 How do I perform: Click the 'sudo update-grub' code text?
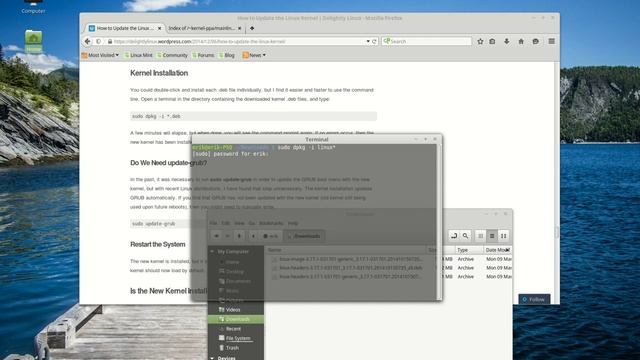click(x=153, y=224)
